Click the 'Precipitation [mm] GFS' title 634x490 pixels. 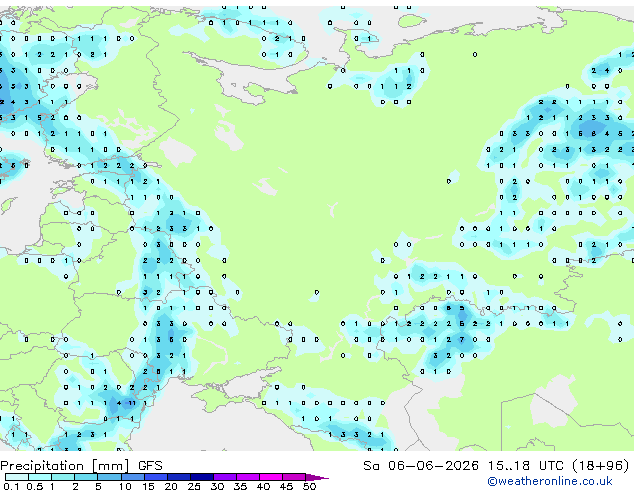point(81,466)
